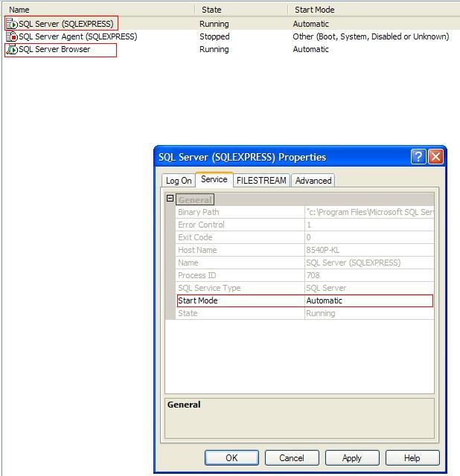460x476 pixels.
Task: Click the SQL Server Browser service icon
Action: [12, 49]
